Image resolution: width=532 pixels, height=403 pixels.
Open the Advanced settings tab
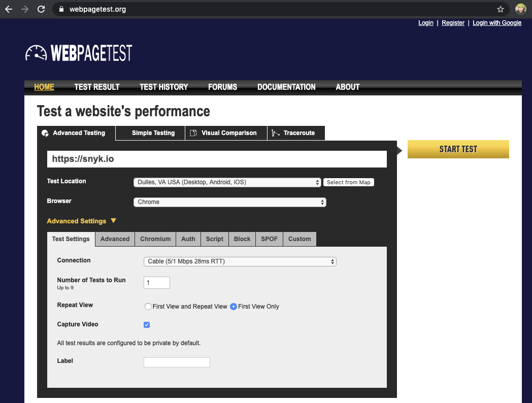click(x=115, y=239)
